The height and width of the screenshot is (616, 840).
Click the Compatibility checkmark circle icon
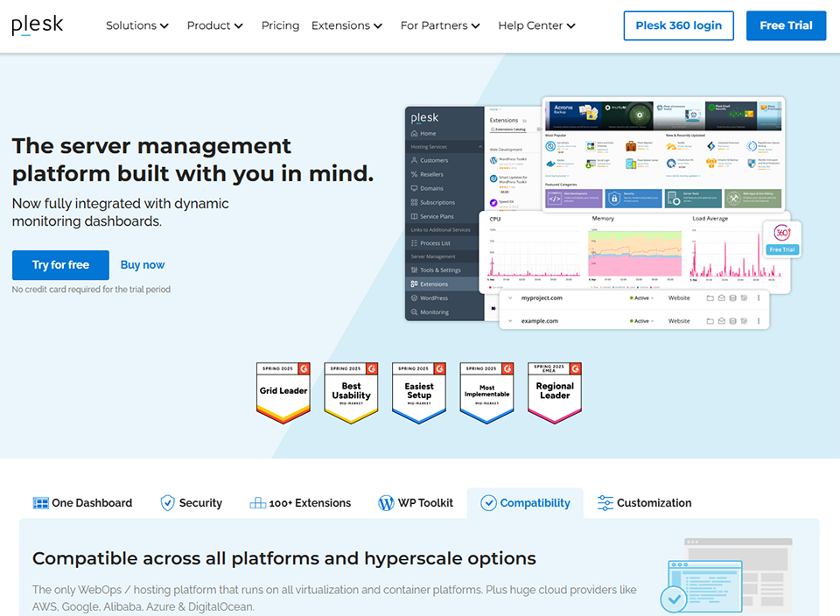point(488,503)
